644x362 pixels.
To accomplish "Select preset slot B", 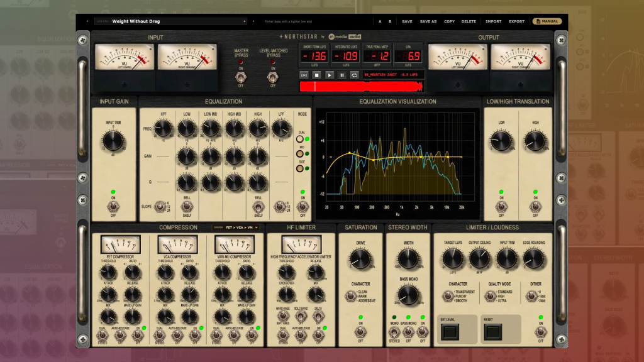I will pos(390,21).
